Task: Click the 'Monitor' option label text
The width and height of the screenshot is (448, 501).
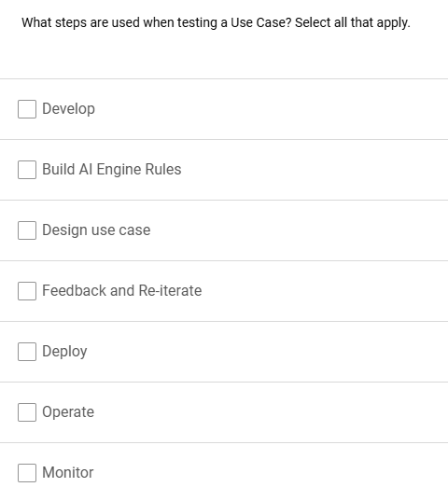Action: coord(68,473)
